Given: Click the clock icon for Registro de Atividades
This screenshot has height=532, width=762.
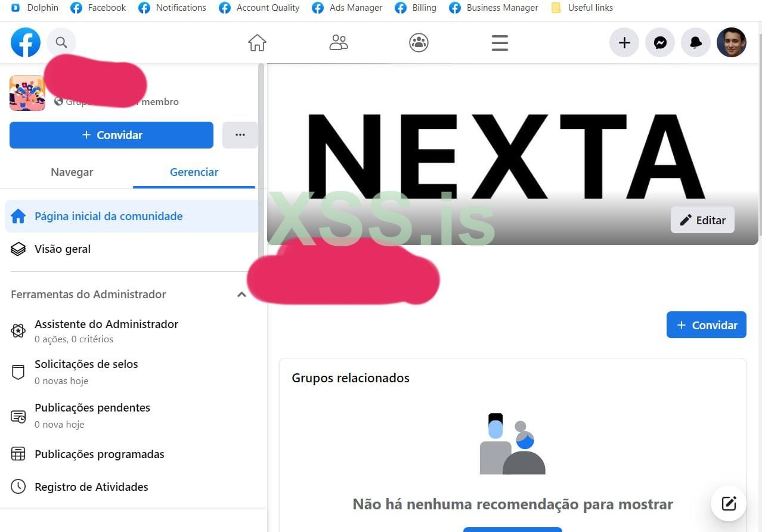Looking at the screenshot, I should click(x=18, y=487).
